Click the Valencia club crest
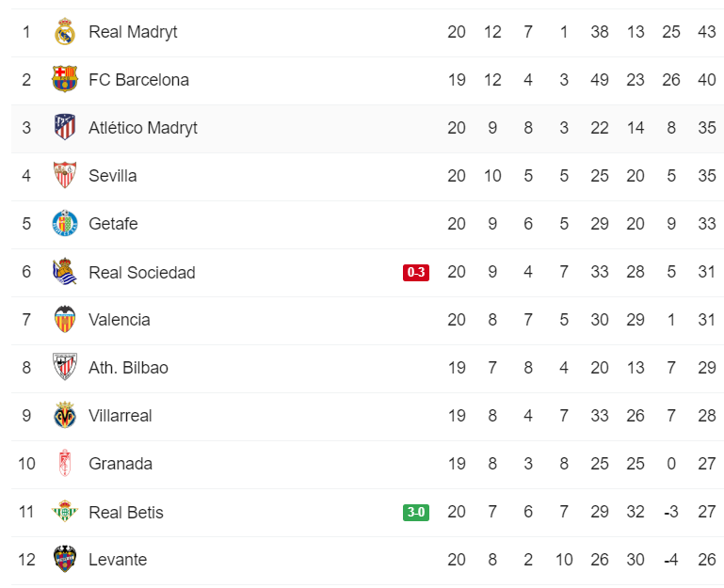Image resolution: width=724 pixels, height=588 pixels. pos(64,320)
